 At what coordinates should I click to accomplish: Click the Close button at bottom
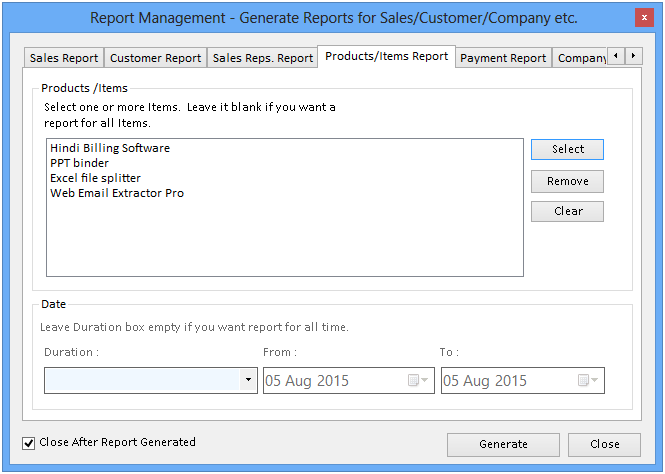tap(604, 444)
